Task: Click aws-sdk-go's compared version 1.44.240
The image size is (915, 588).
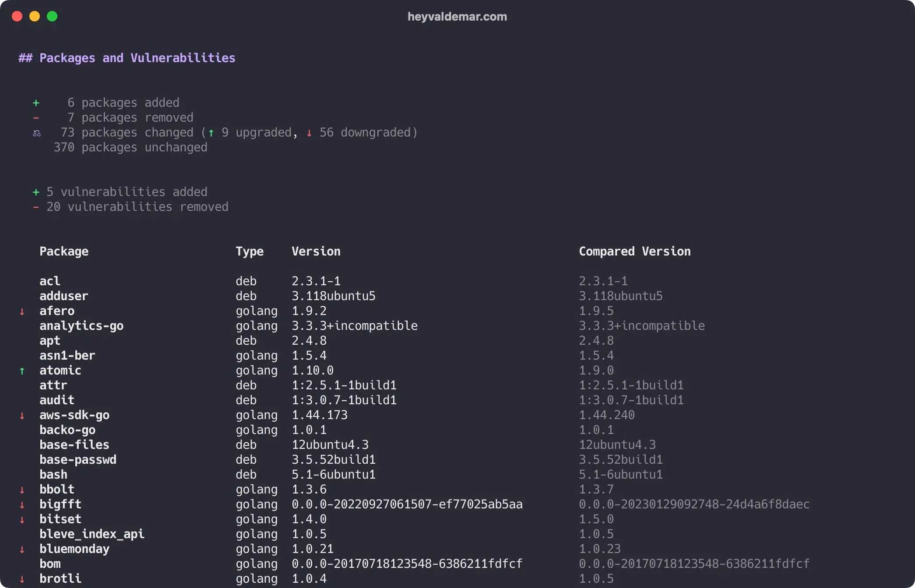Action: click(x=607, y=415)
